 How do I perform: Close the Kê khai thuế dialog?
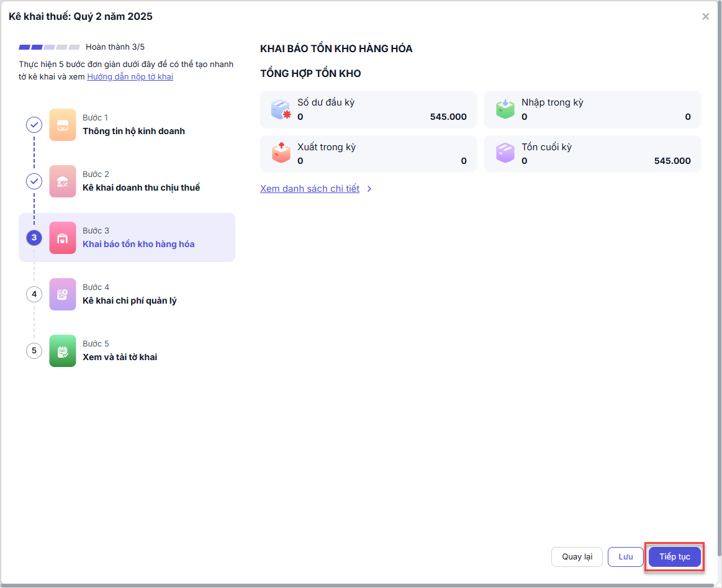tap(705, 17)
